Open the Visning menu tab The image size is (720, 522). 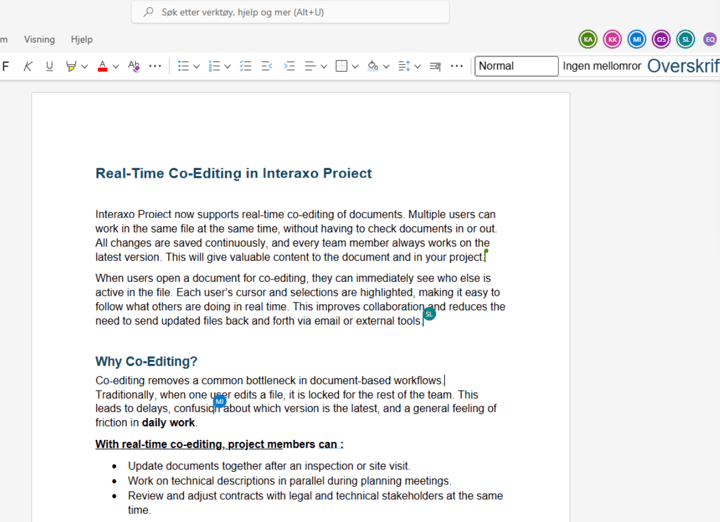[x=40, y=39]
